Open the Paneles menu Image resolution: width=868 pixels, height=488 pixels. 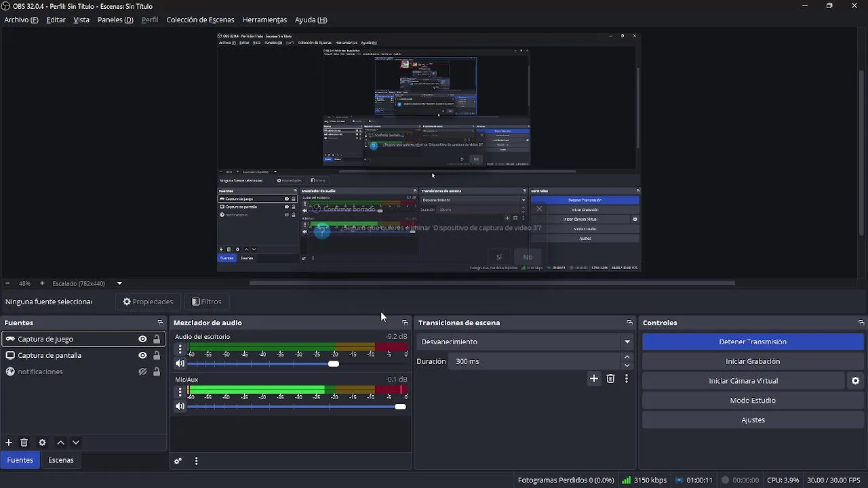click(115, 20)
